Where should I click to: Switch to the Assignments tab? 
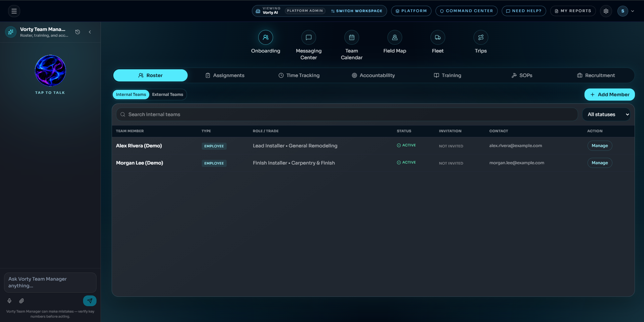tap(225, 75)
